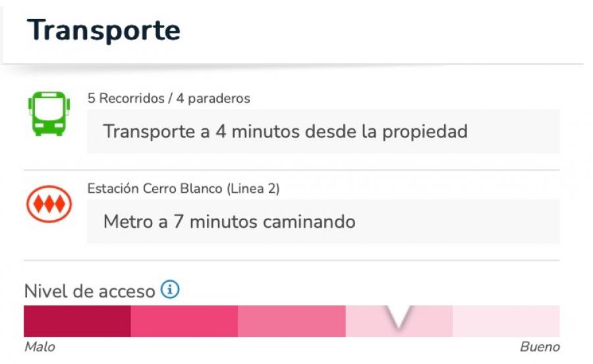Screen dimensions: 593x364
Task: Click the 'Malo' scale label
Action: click(x=40, y=347)
